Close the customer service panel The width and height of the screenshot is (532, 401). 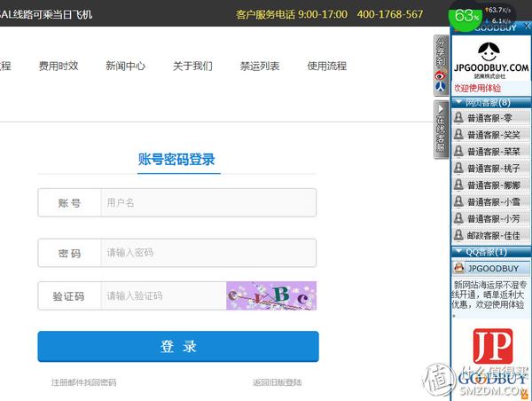[528, 26]
